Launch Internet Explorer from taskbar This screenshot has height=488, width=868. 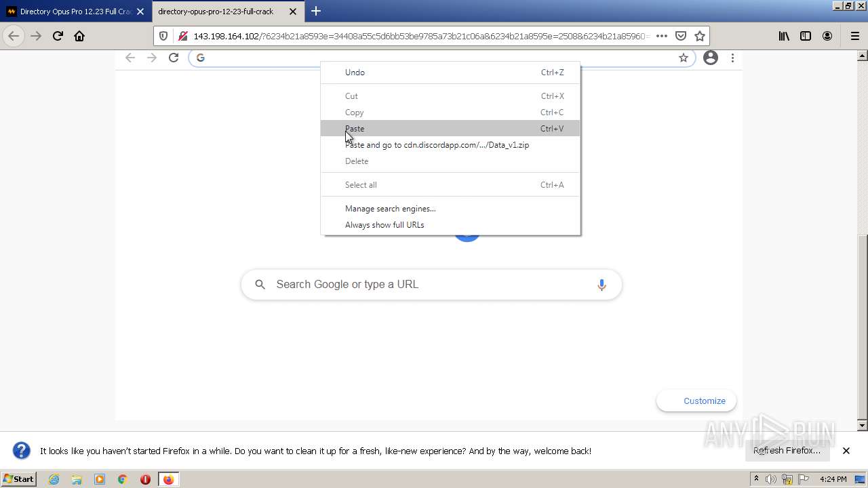54,479
